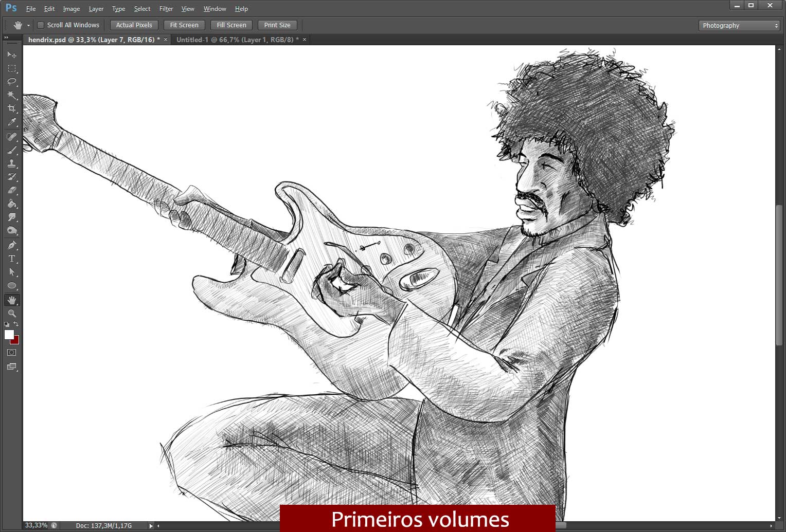This screenshot has width=786, height=532.
Task: Select the Ellipse shape tool
Action: click(12, 286)
